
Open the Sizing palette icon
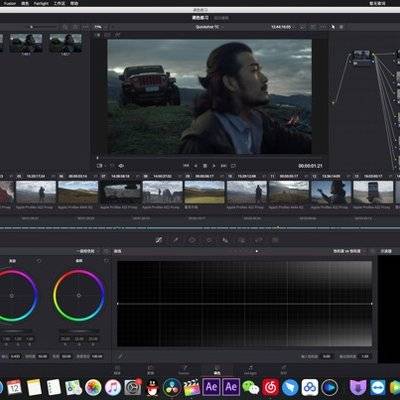[259, 240]
